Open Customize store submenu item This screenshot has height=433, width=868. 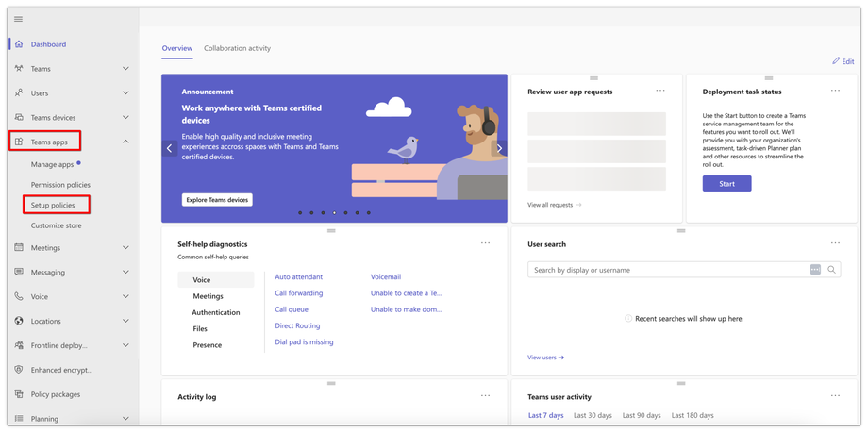click(x=56, y=225)
